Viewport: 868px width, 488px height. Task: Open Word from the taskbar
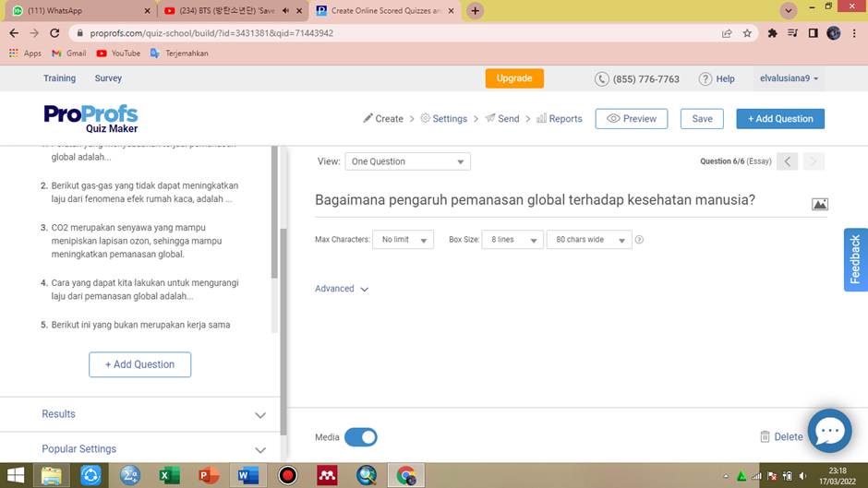tap(248, 475)
